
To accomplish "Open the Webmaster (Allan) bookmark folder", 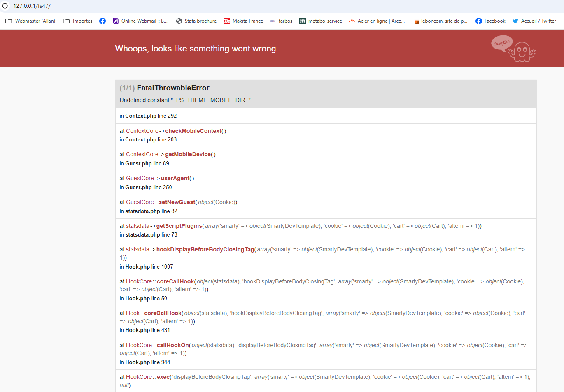I will point(30,21).
